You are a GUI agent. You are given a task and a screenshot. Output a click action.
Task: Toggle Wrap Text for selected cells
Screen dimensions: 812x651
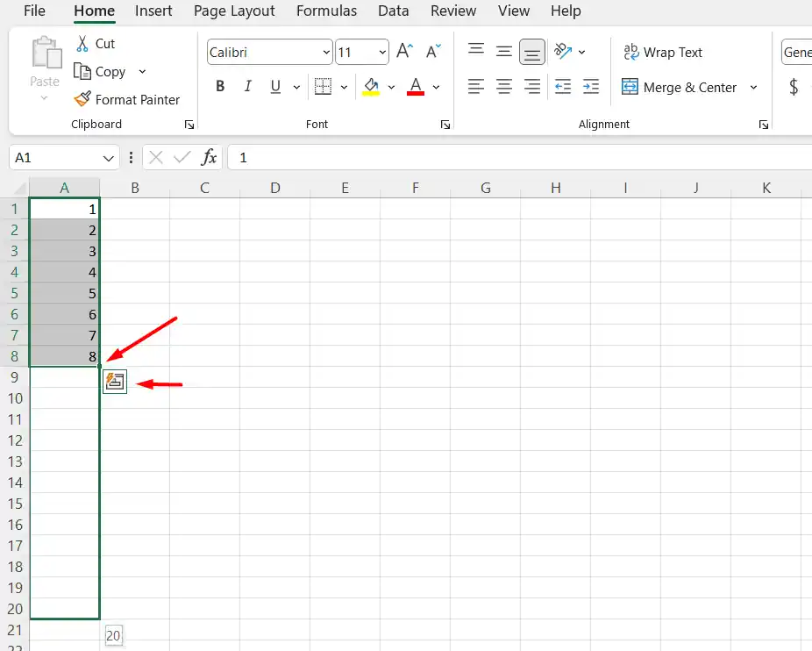(663, 53)
